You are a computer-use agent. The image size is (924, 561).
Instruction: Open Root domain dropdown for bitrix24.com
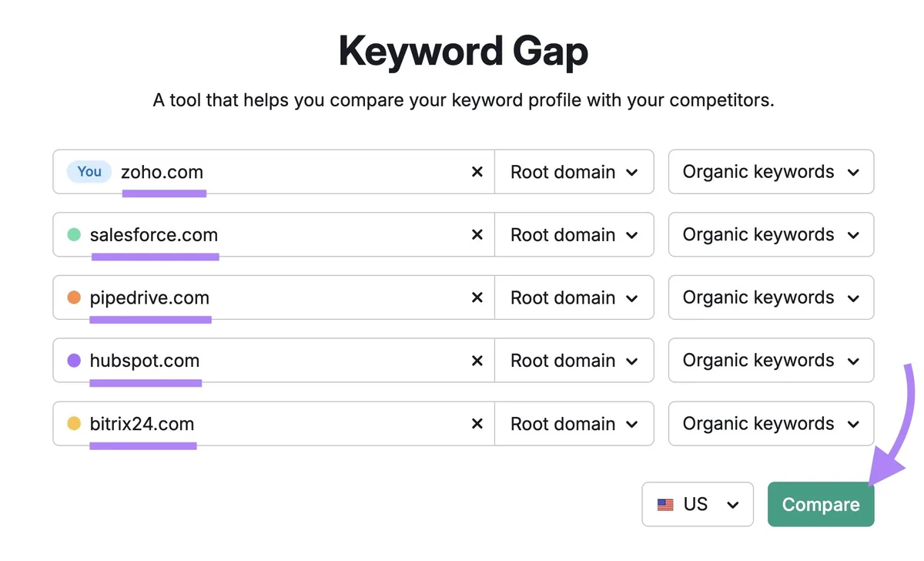574,424
